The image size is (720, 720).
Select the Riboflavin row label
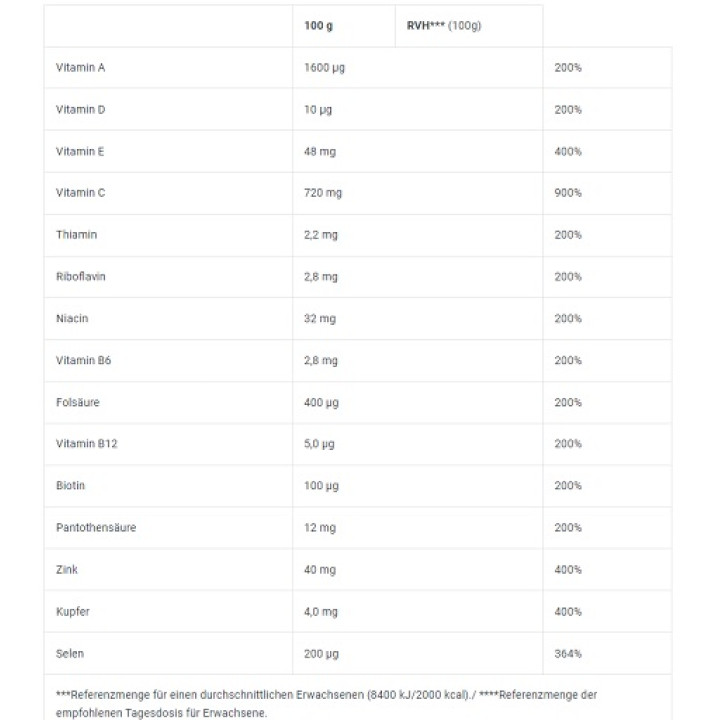click(x=81, y=277)
